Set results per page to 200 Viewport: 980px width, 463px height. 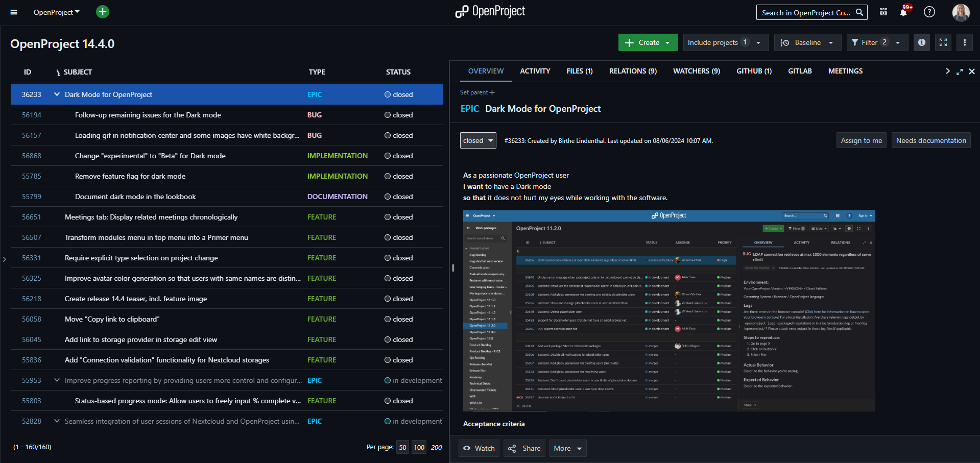point(436,447)
